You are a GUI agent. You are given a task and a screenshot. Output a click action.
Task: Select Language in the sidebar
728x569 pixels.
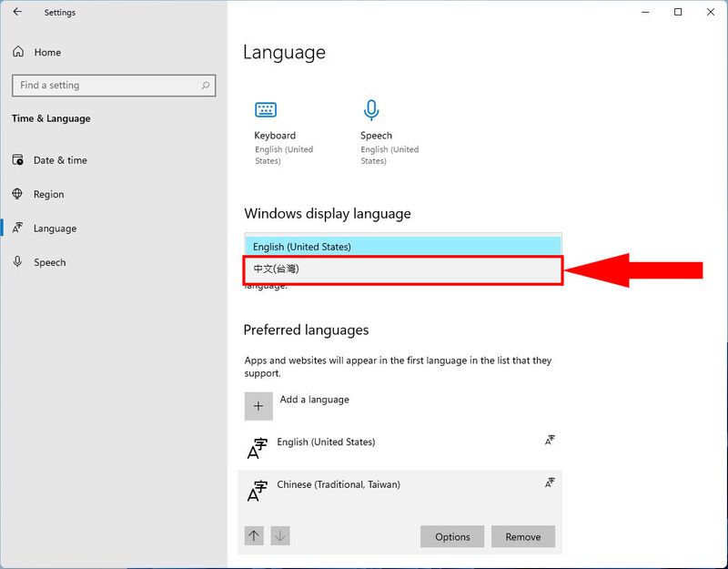tap(55, 229)
